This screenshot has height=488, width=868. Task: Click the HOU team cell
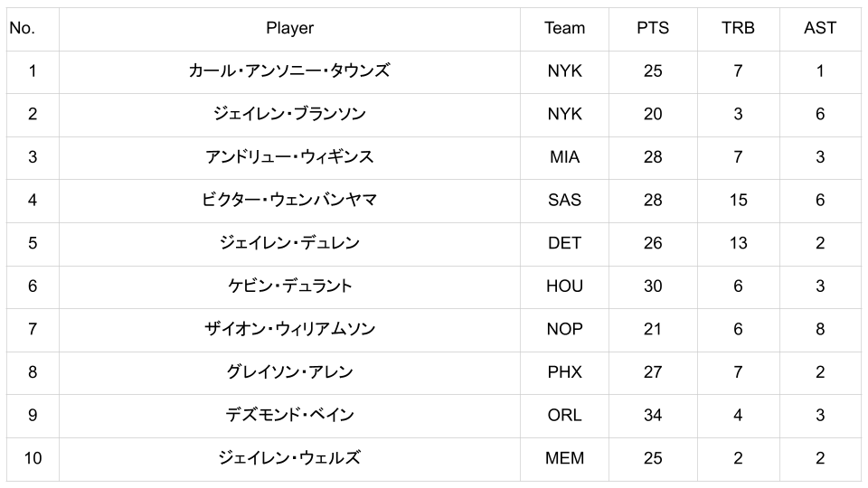[564, 286]
